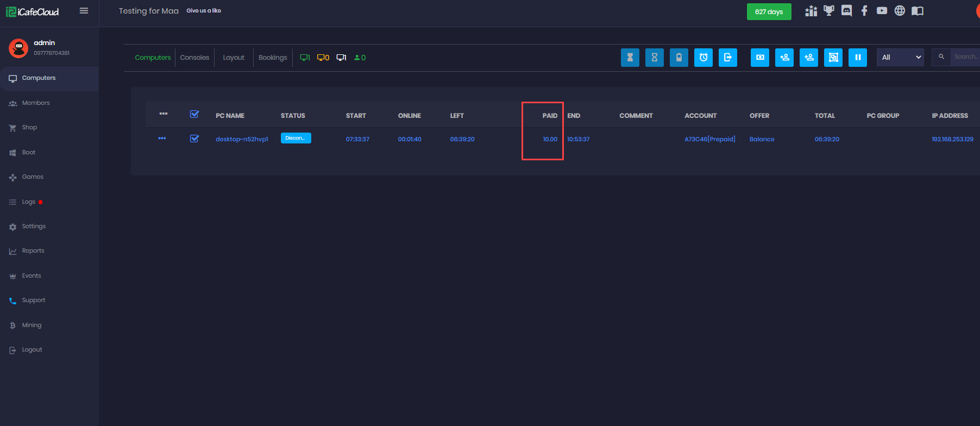Click the pause button in toolbar
Viewport: 980px width, 426px height.
tap(858, 58)
